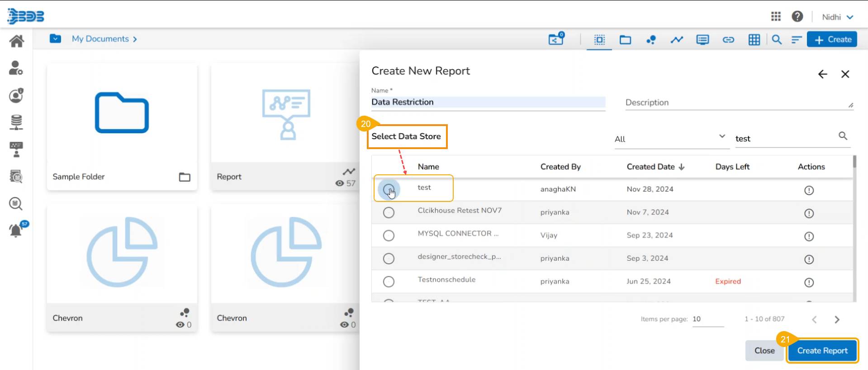The width and height of the screenshot is (868, 370).
Task: Click the Create Report button
Action: point(822,351)
